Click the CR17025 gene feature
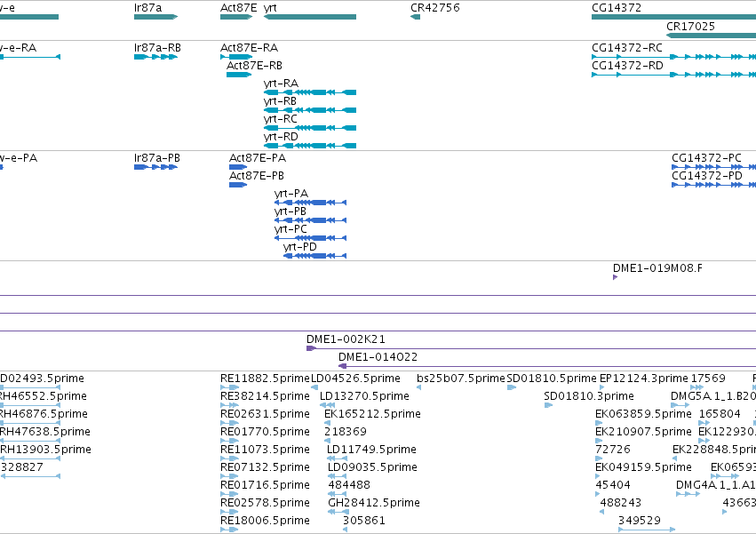 712,36
